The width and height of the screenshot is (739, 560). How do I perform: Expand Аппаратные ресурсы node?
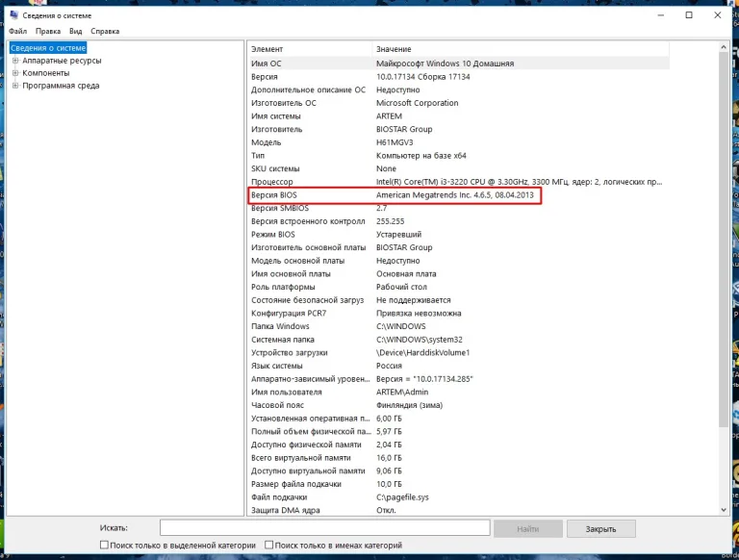(x=15, y=61)
